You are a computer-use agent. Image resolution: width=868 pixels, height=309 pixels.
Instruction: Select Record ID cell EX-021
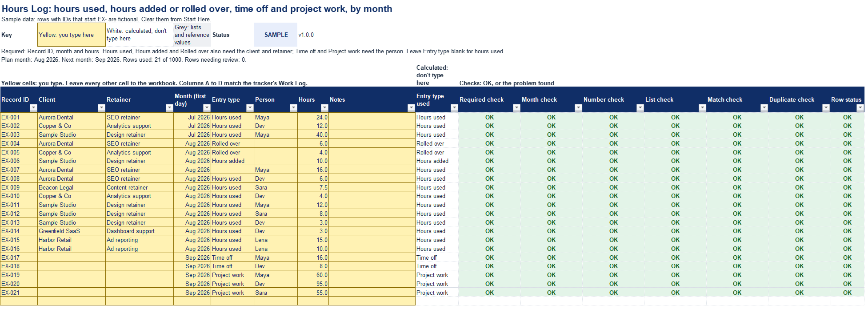pos(19,293)
